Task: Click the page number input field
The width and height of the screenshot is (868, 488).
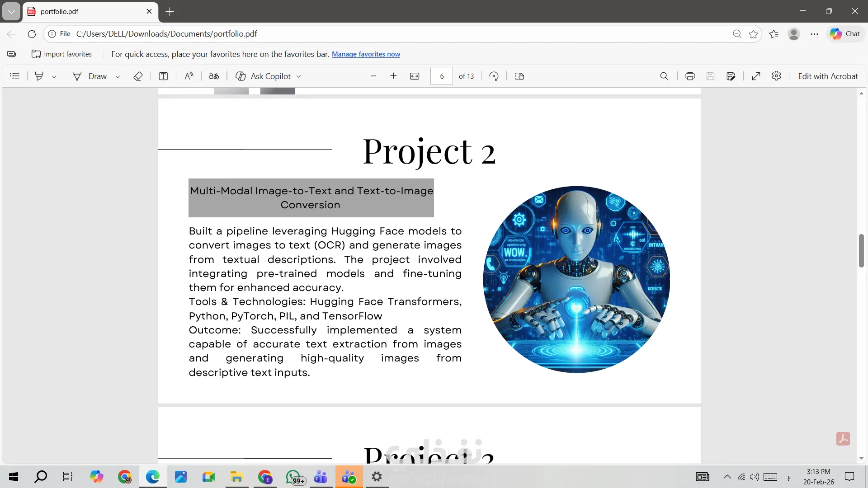Action: pos(442,76)
